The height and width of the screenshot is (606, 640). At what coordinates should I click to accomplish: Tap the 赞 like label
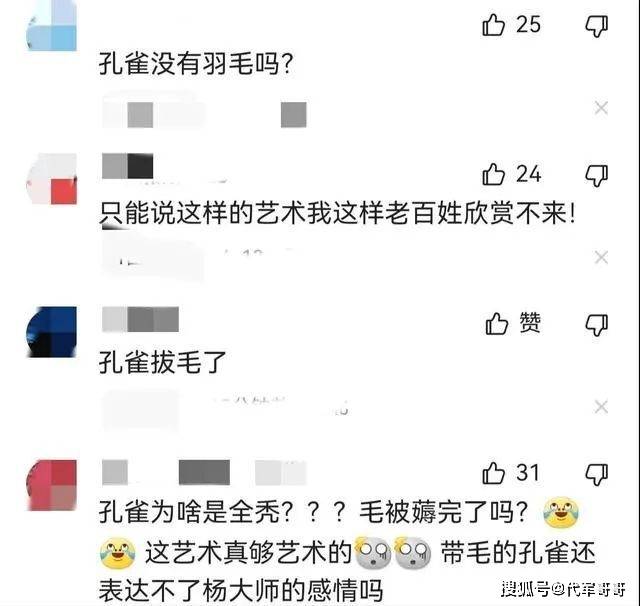(530, 323)
